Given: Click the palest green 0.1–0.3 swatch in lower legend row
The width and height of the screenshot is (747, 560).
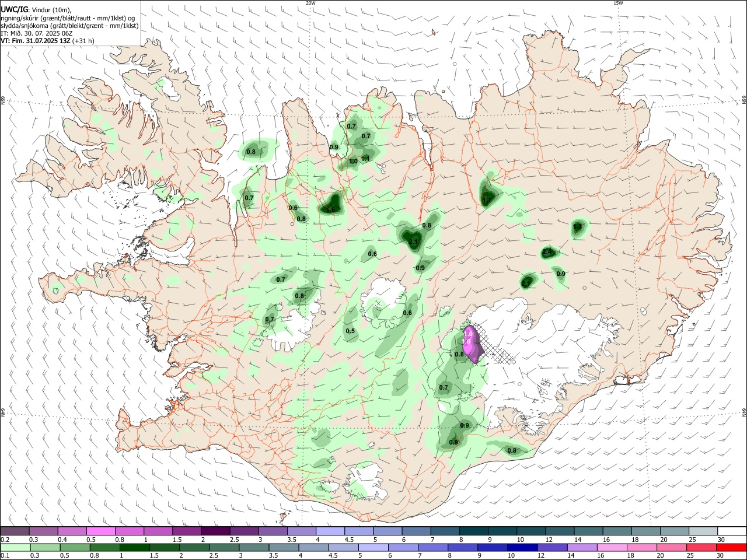Looking at the screenshot, I should click(15, 548).
